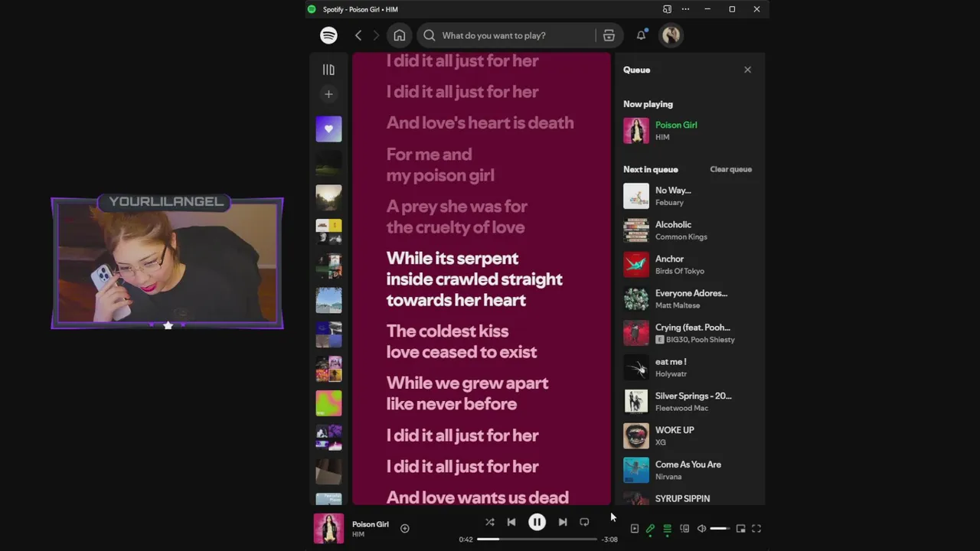
Task: Play Crying (feat. Pooh... from queue
Action: point(688,333)
